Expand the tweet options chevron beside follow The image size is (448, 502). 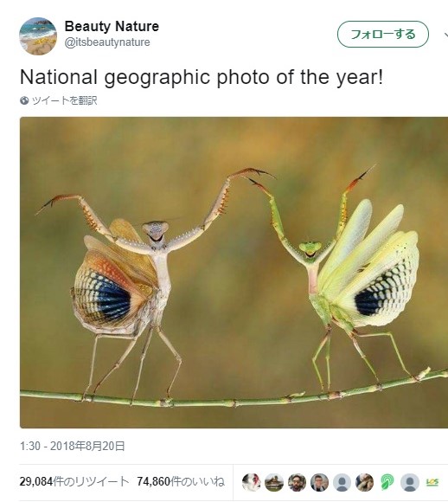tap(445, 35)
